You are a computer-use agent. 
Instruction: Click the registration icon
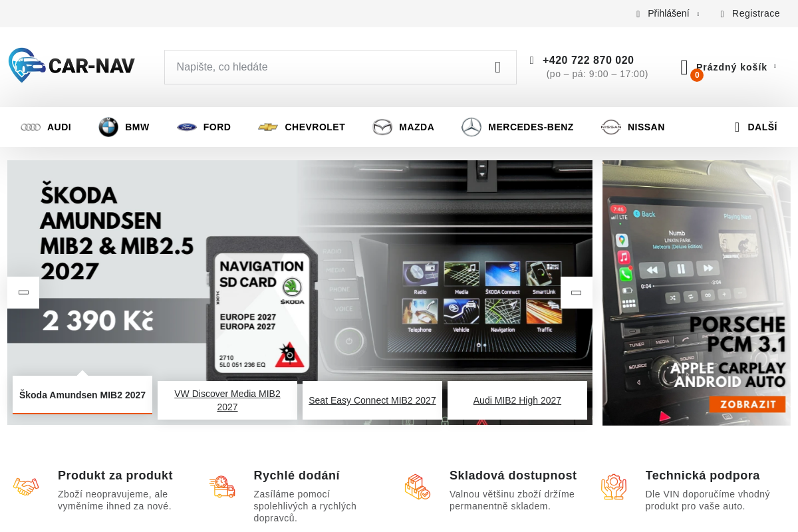[x=723, y=14]
